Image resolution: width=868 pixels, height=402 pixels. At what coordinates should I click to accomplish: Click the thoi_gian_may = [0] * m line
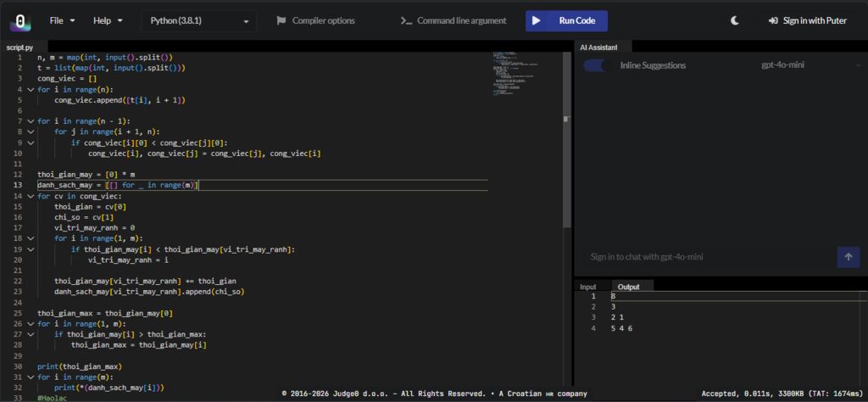pos(86,175)
